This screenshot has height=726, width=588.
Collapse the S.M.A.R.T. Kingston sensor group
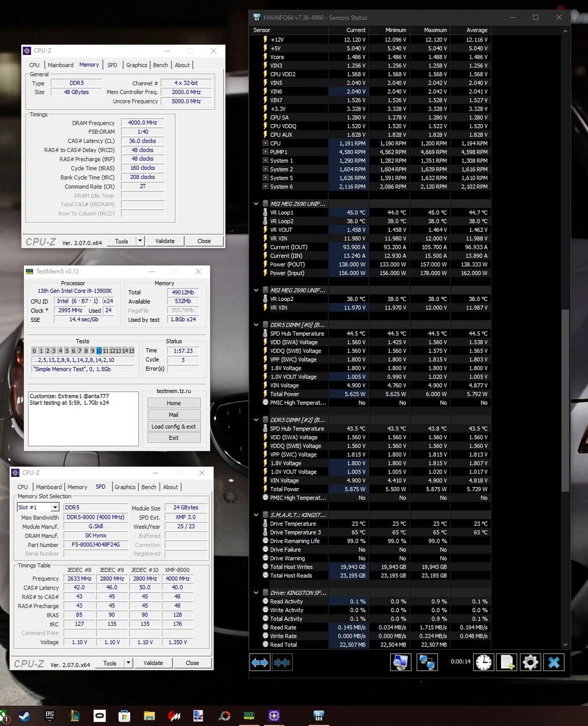256,515
